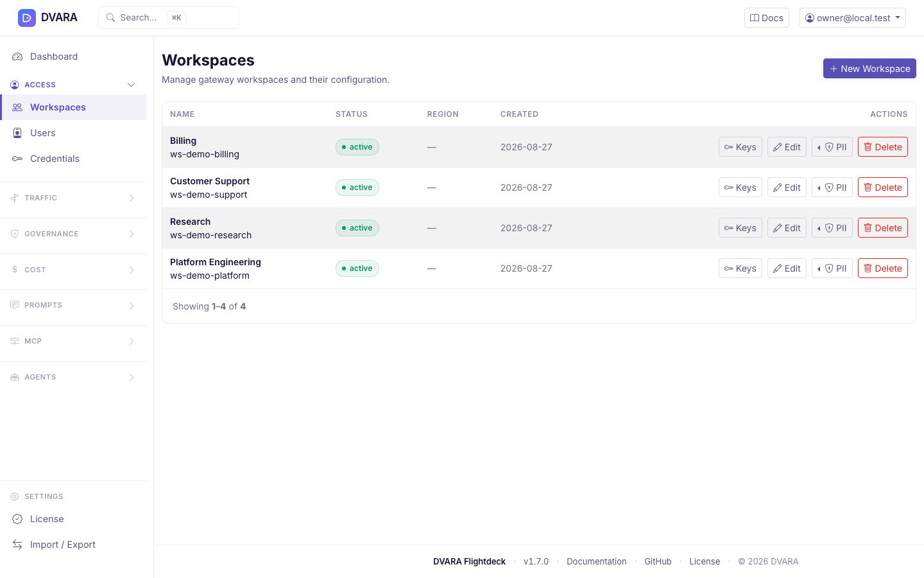Image resolution: width=924 pixels, height=578 pixels.
Task: Click the Import / Export arrows icon
Action: click(17, 545)
